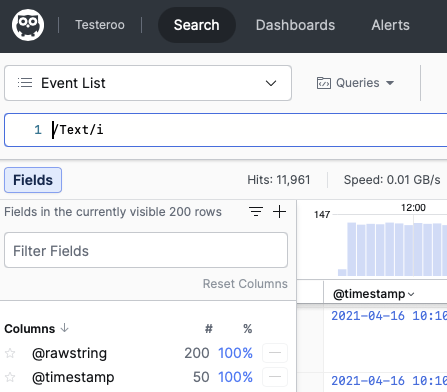Click the plus add field icon
The image size is (447, 392).
[x=279, y=212]
